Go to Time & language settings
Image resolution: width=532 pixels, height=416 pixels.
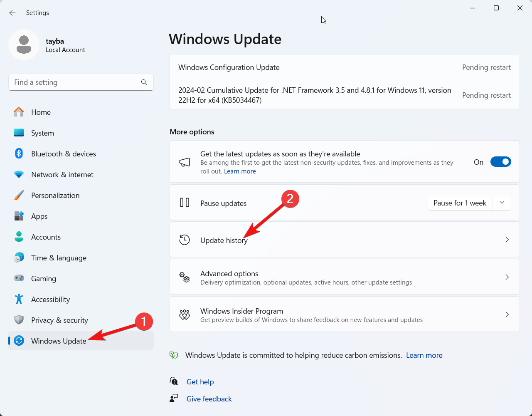point(59,258)
